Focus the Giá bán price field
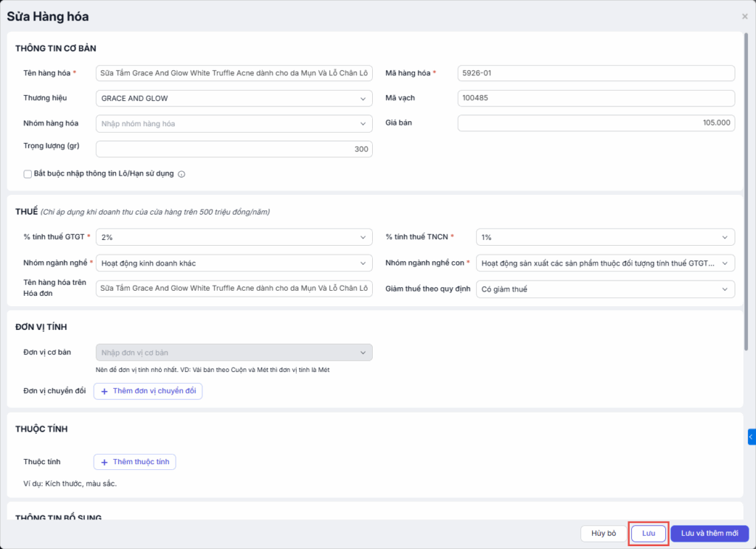The image size is (756, 549). (x=596, y=123)
